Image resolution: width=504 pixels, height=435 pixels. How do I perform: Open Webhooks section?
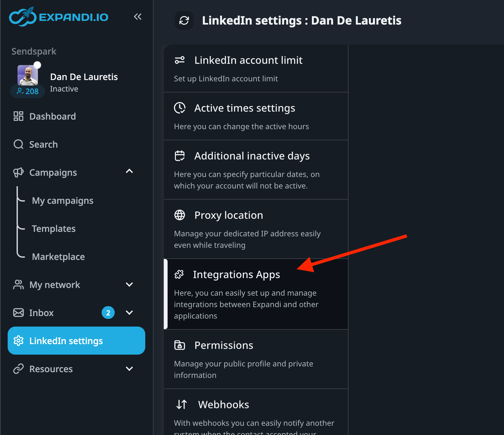(x=256, y=412)
